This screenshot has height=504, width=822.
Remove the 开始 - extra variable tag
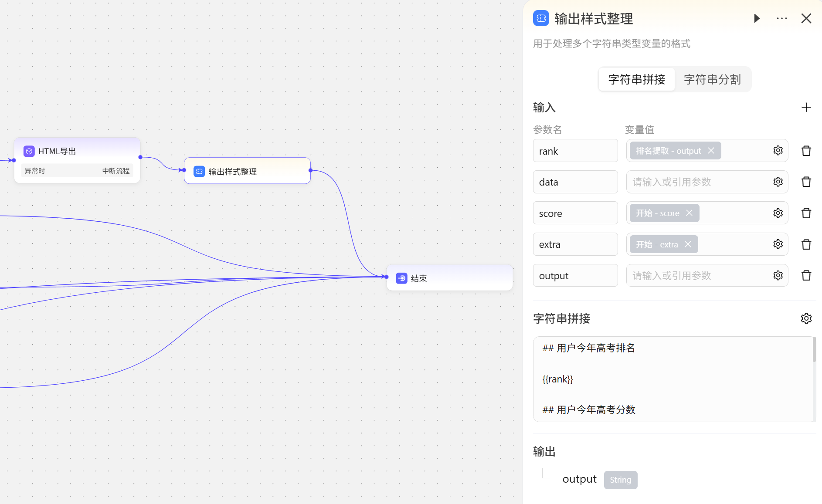688,244
